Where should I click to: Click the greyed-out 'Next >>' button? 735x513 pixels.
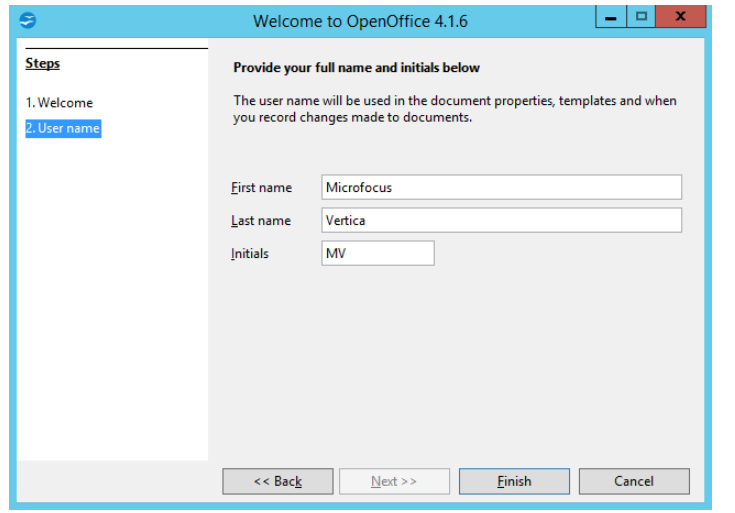click(394, 481)
